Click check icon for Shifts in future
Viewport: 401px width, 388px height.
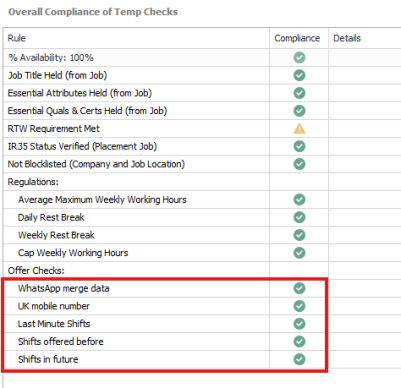pyautogui.click(x=299, y=359)
